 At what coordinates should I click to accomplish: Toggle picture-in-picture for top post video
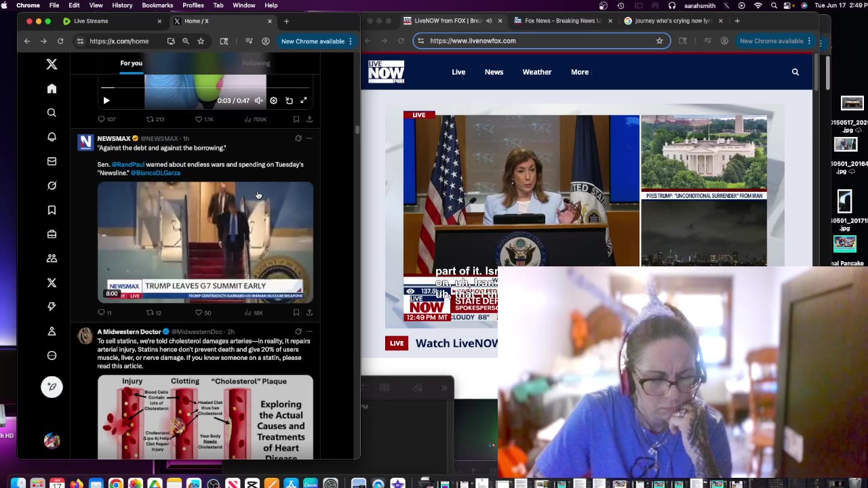point(289,100)
